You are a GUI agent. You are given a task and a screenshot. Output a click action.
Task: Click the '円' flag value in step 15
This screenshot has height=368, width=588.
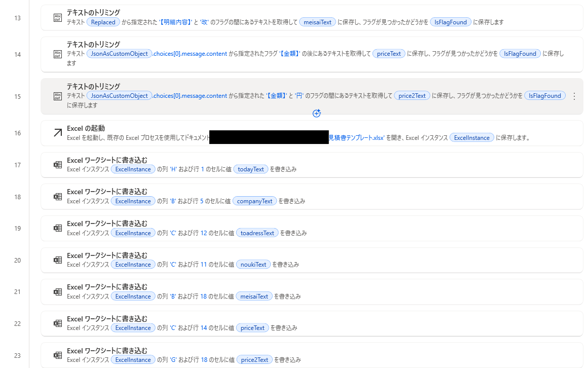[299, 96]
